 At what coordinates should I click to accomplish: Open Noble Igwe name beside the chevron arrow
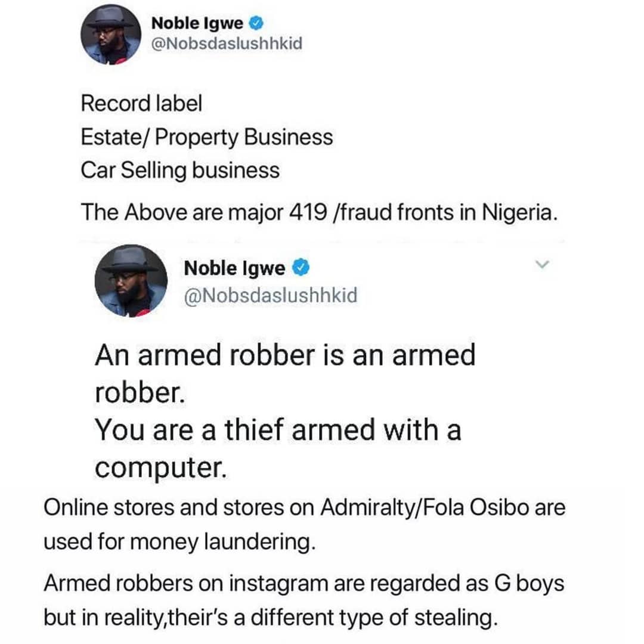234,268
